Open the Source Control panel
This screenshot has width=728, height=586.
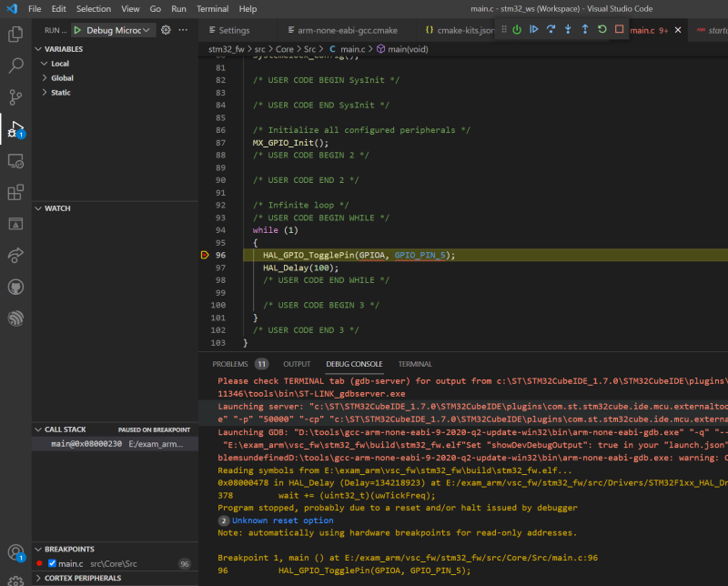[14, 96]
